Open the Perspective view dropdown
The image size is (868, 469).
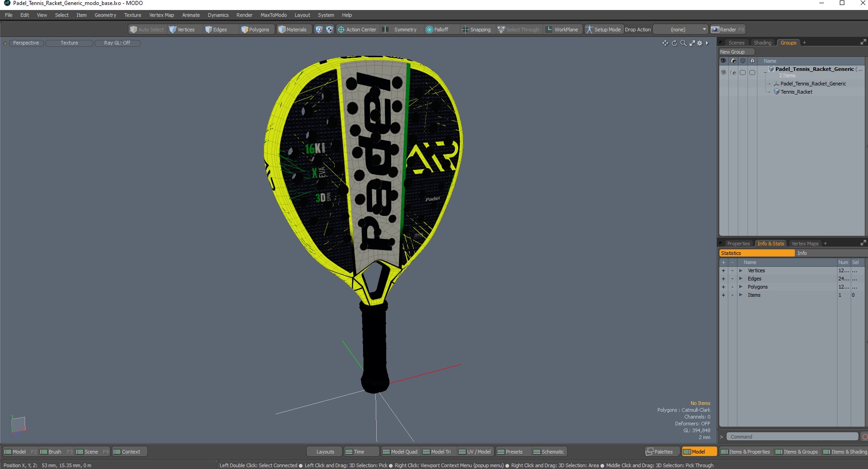(26, 43)
